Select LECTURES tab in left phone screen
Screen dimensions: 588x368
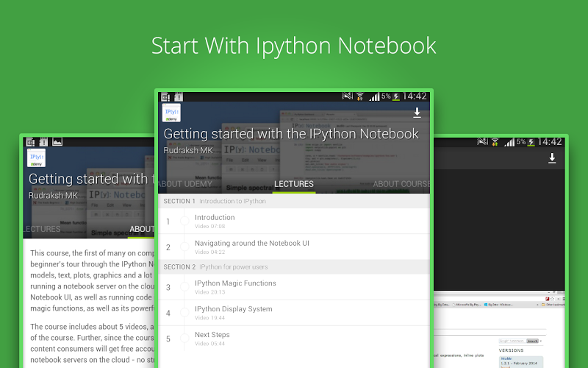pyautogui.click(x=42, y=229)
